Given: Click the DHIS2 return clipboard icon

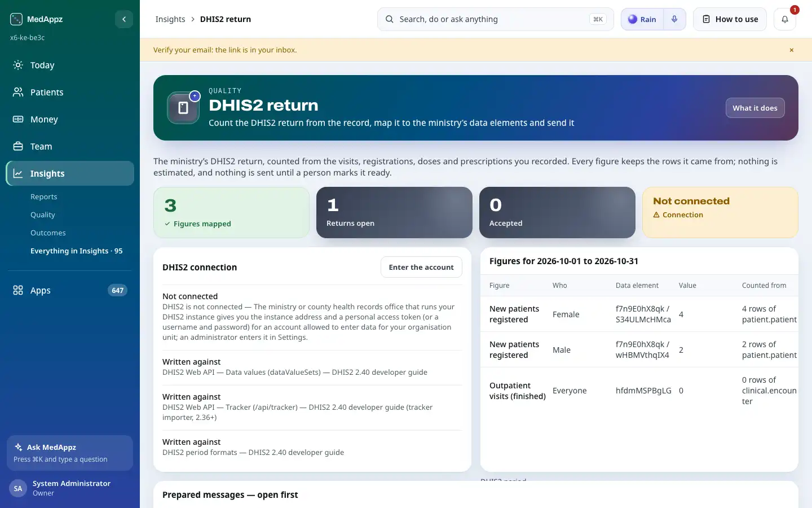Looking at the screenshot, I should [x=183, y=108].
